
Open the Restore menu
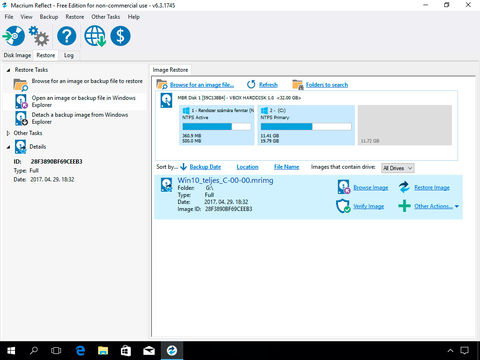75,17
